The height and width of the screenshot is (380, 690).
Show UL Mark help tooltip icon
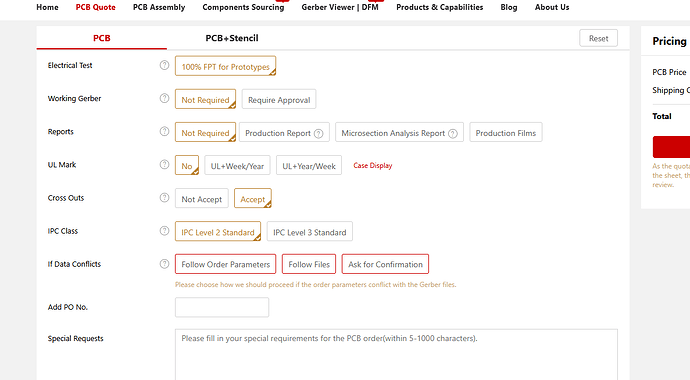coord(164,164)
